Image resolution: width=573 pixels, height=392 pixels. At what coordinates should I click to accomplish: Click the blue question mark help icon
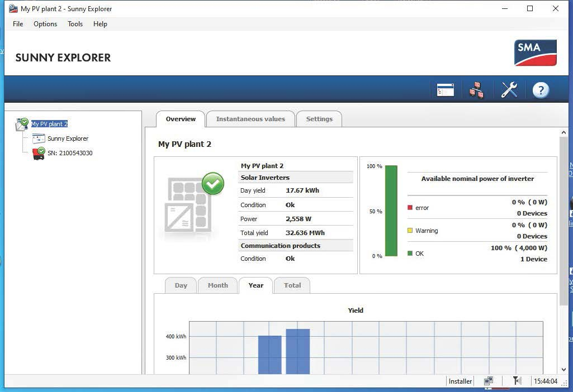pyautogui.click(x=541, y=90)
